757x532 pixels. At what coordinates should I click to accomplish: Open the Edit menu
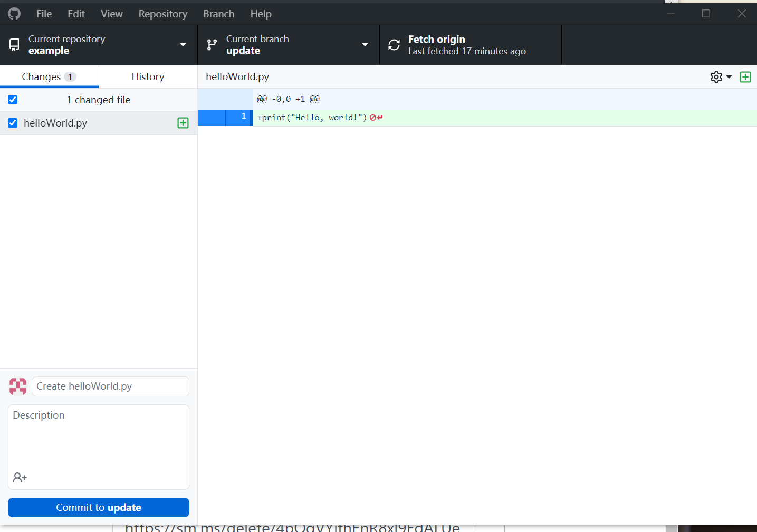click(x=76, y=14)
